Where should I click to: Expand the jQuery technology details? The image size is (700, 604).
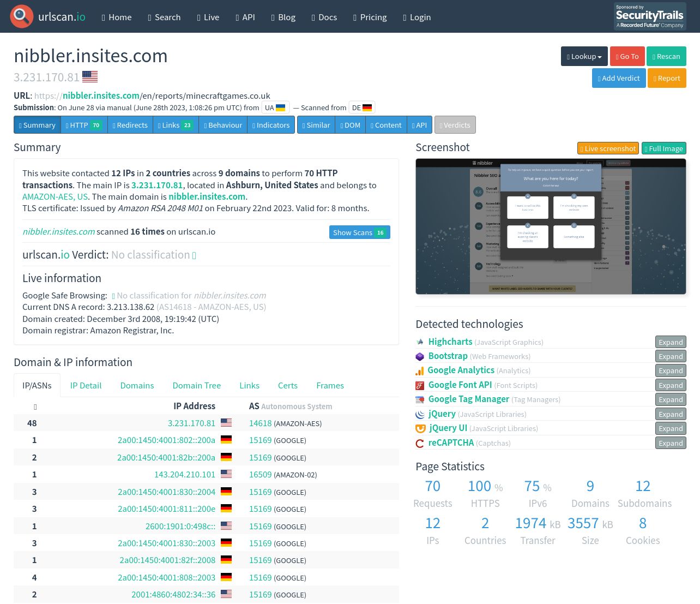[x=671, y=414]
